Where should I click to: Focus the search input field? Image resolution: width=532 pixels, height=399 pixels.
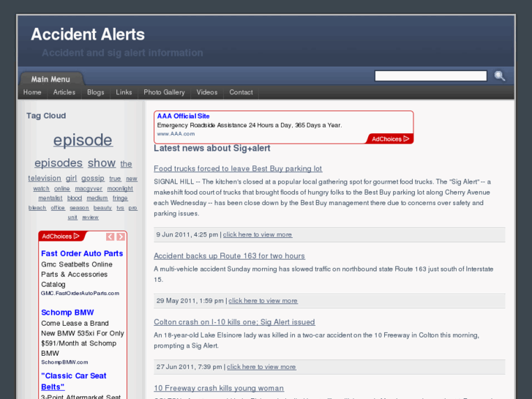point(430,75)
